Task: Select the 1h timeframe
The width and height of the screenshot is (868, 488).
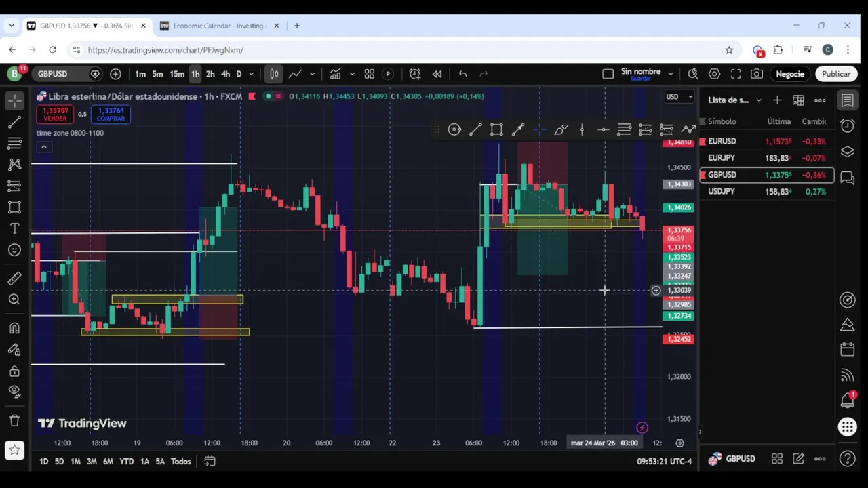Action: click(x=195, y=74)
